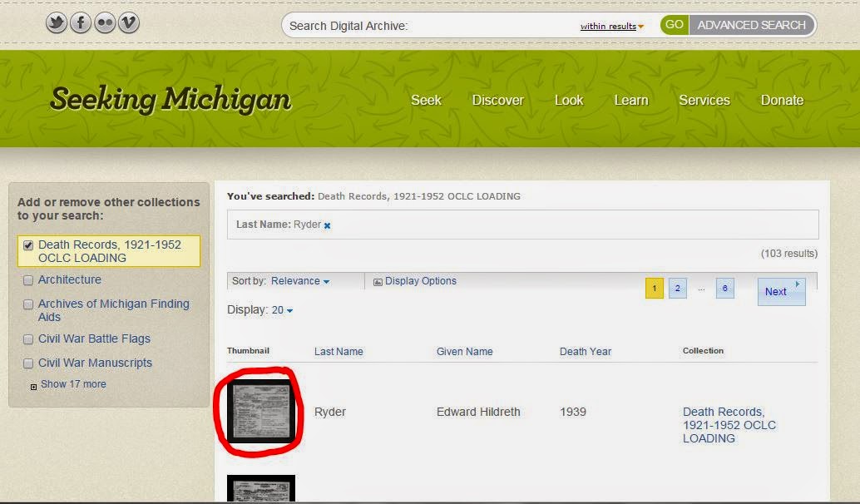
Task: Open the Vimeo social icon
Action: coord(128,23)
